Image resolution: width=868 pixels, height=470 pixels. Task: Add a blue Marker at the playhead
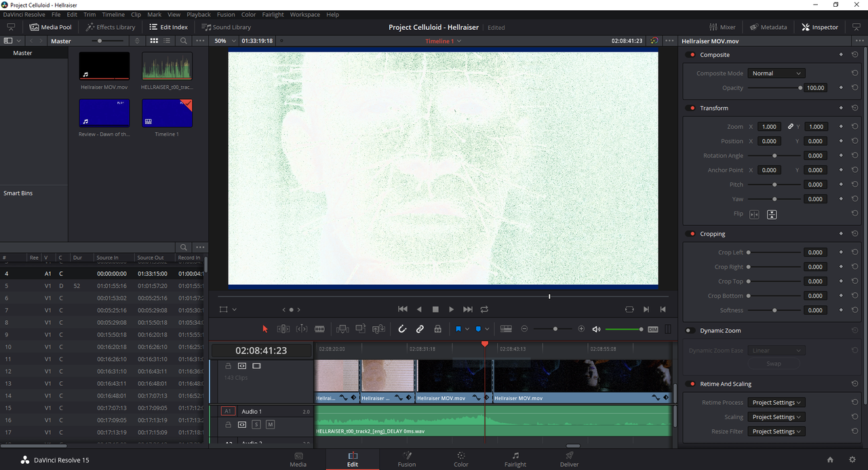[x=478, y=329]
